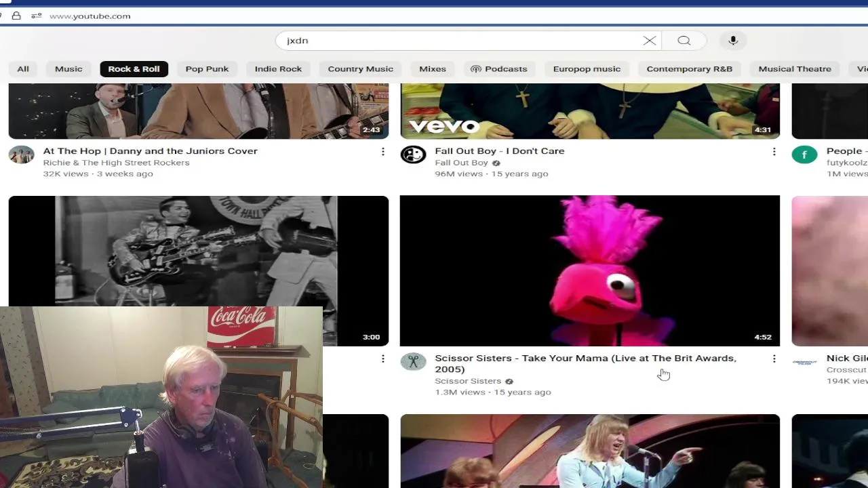Click the www.youtube.com address bar
The image size is (868, 488).
pyautogui.click(x=90, y=16)
